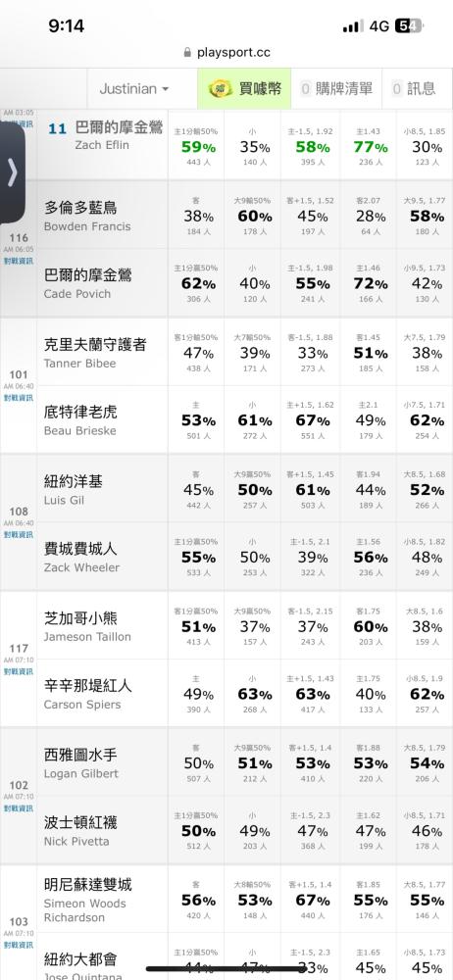Screen dimensions: 453x980
Task: Tap the battery indicator in status bar
Action: tap(410, 26)
